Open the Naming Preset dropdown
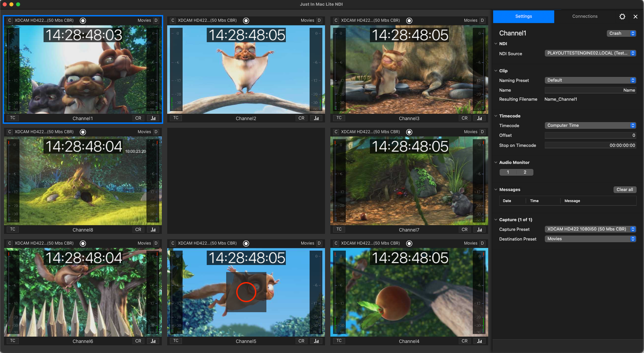644x353 pixels. coord(590,80)
